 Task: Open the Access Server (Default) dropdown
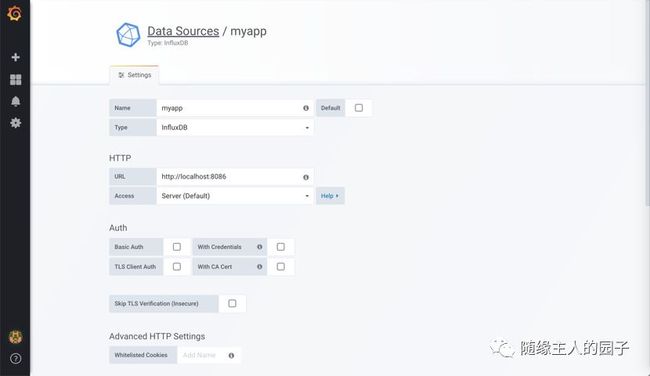click(235, 196)
